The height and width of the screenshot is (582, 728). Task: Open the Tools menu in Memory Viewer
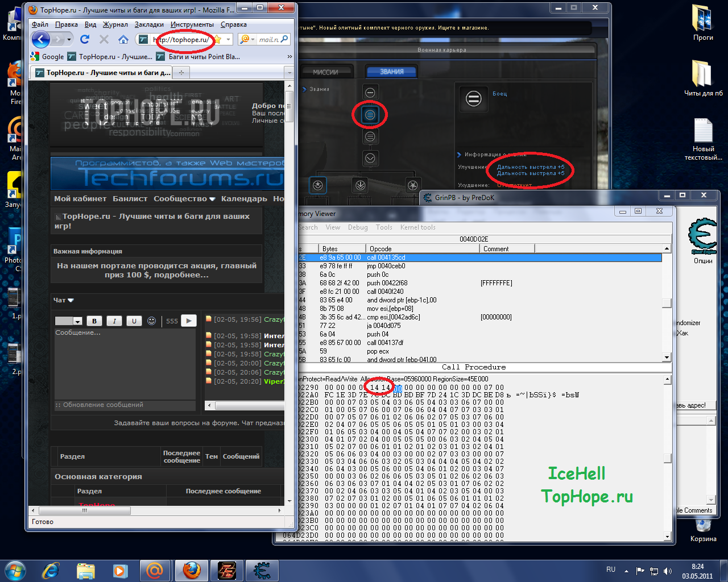384,227
